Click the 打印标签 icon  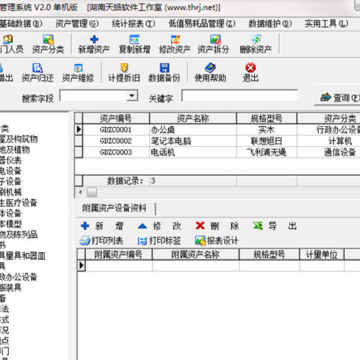[143, 241]
